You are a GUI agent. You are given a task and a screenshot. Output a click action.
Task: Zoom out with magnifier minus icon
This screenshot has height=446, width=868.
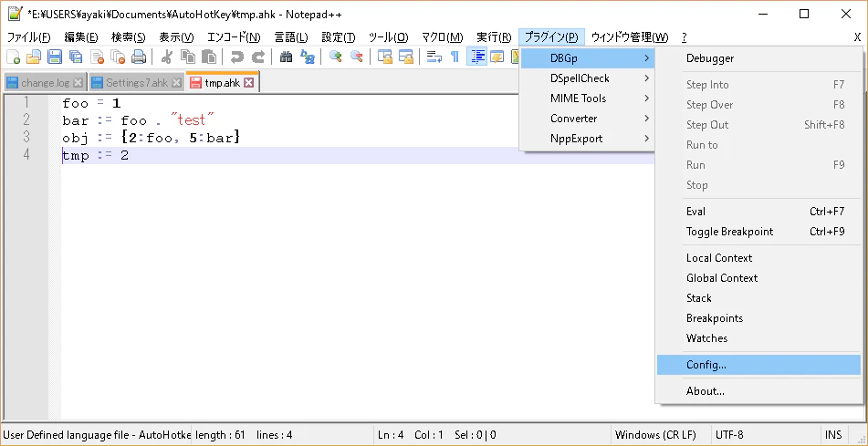pos(357,57)
